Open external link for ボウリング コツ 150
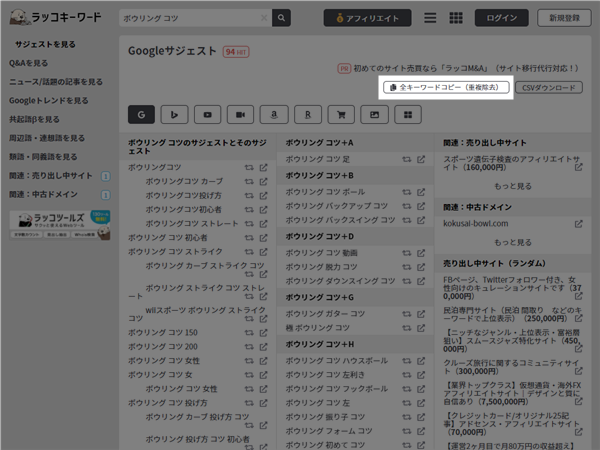Viewport: 600px width, 450px height. (x=264, y=333)
